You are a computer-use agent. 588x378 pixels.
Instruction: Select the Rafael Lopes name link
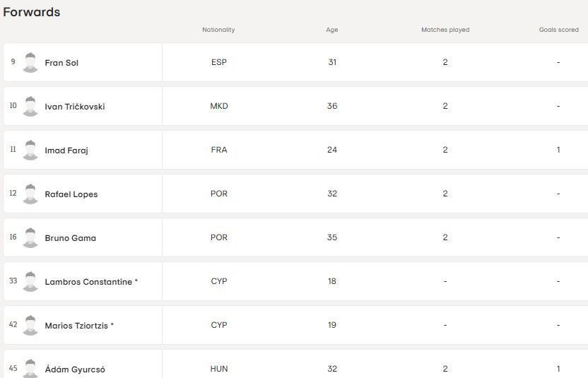click(x=71, y=194)
